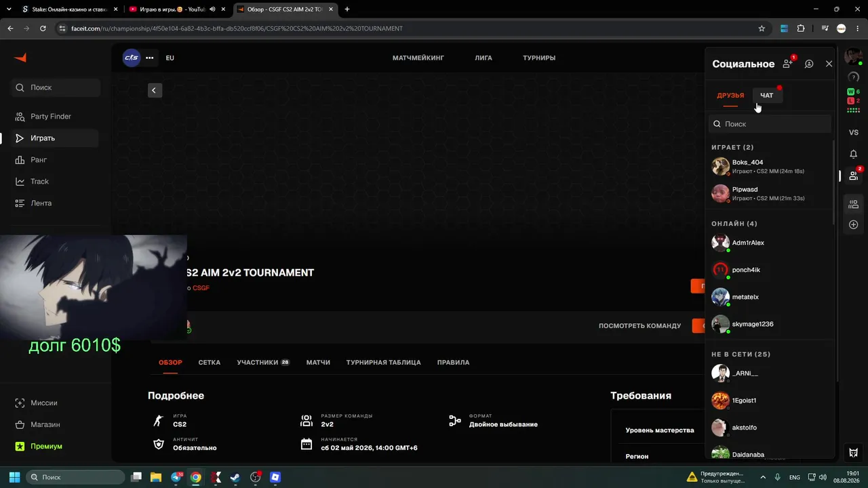Open the Матчмейкинг section
Viewport: 868px width, 488px height.
click(x=418, y=58)
